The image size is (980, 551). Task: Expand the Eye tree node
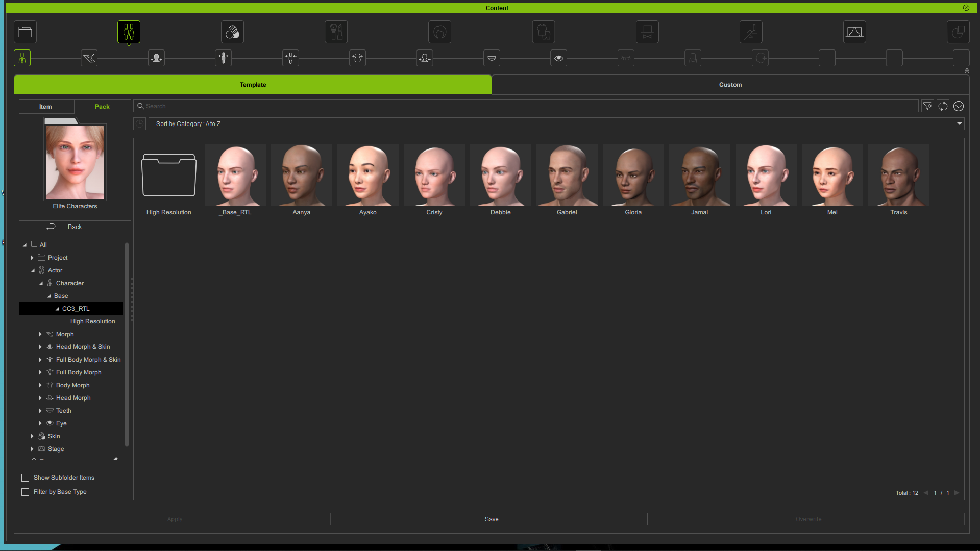click(40, 423)
